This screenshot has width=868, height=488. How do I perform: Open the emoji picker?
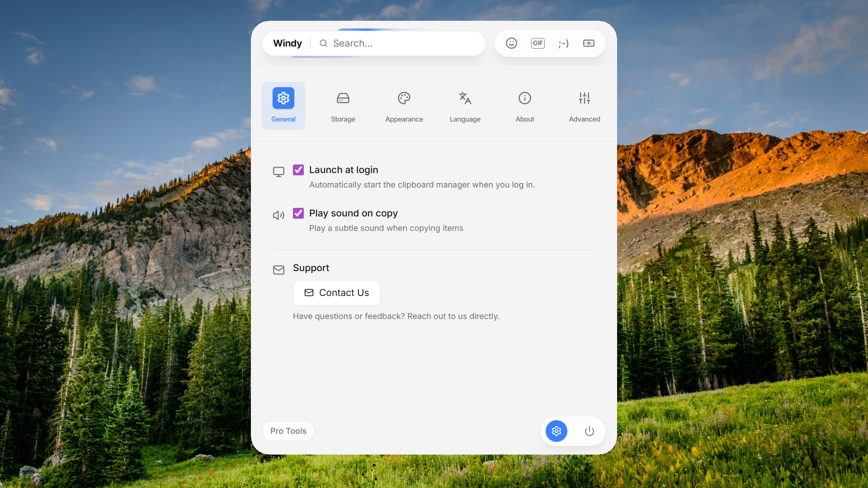[x=511, y=43]
